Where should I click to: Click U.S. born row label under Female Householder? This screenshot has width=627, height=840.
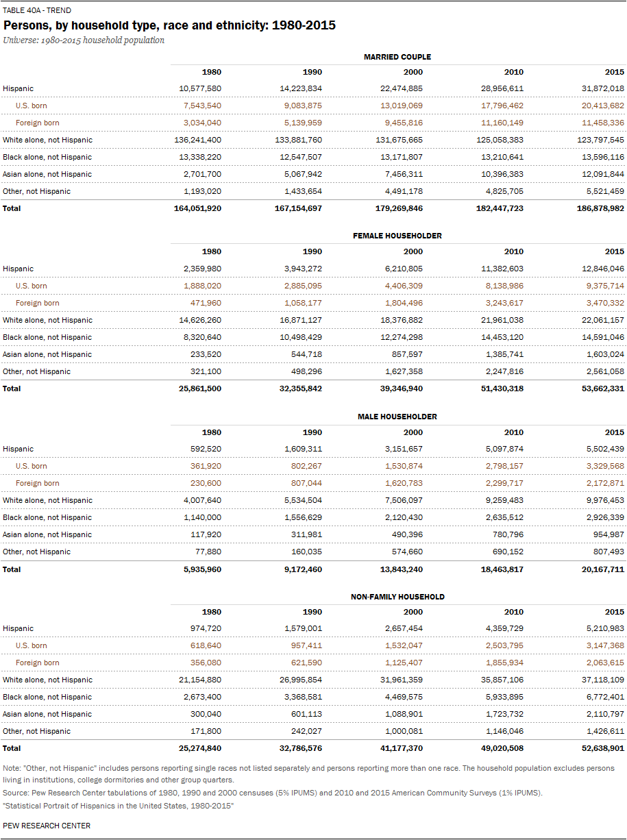pyautogui.click(x=32, y=286)
